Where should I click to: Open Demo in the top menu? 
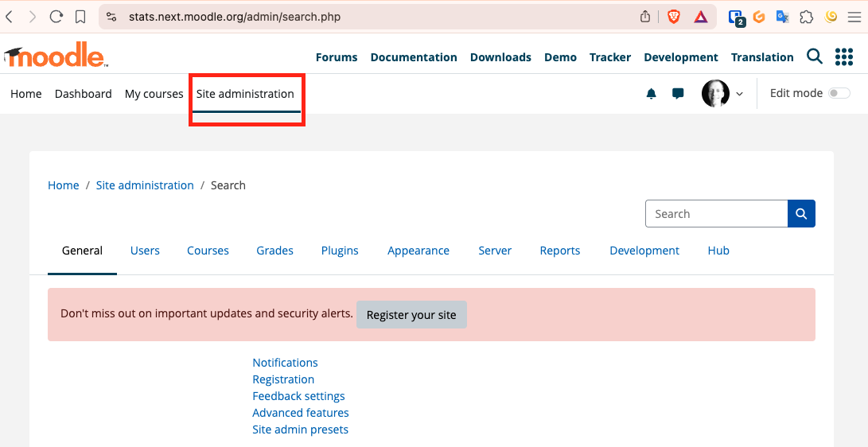[x=560, y=57]
